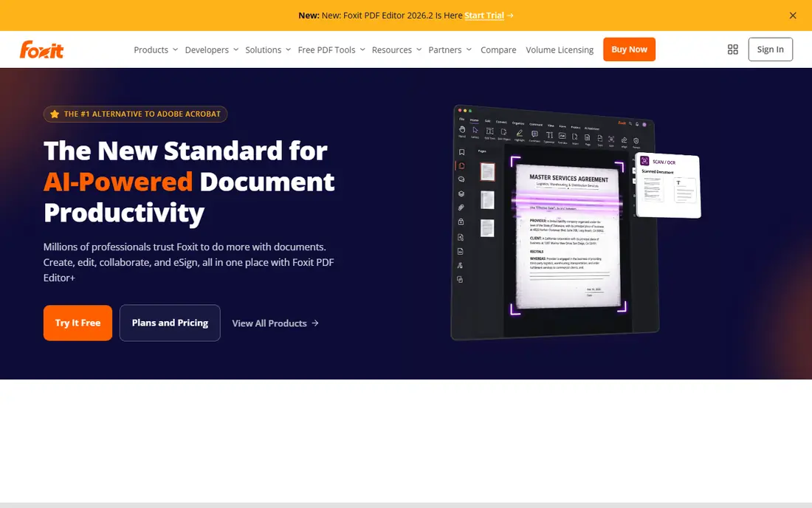This screenshot has width=812, height=508.
Task: Expand the chevron next to Products
Action: click(175, 49)
